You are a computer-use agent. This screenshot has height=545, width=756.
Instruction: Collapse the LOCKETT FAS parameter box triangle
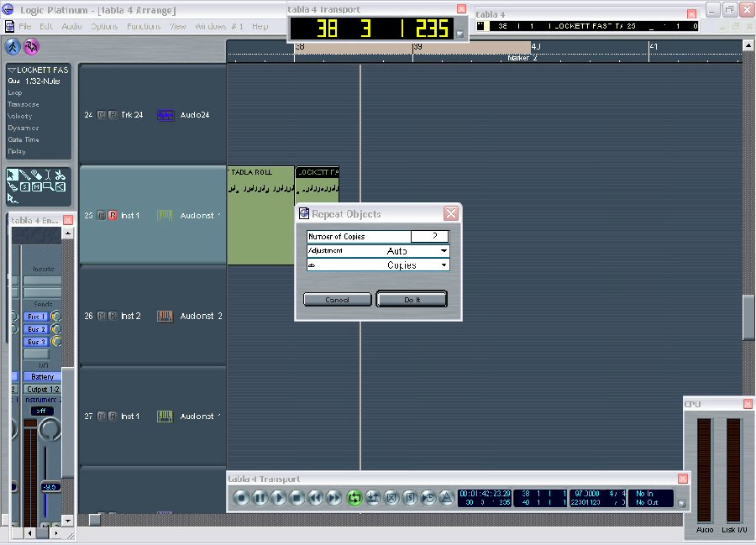click(x=12, y=70)
